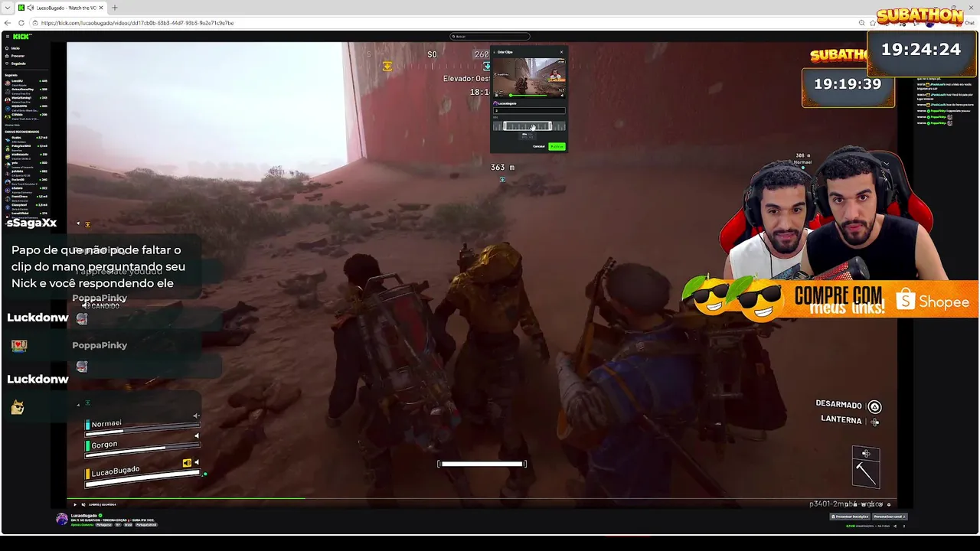The height and width of the screenshot is (551, 980).
Task: Toggle clip preview volume icon
Action: 562,95
